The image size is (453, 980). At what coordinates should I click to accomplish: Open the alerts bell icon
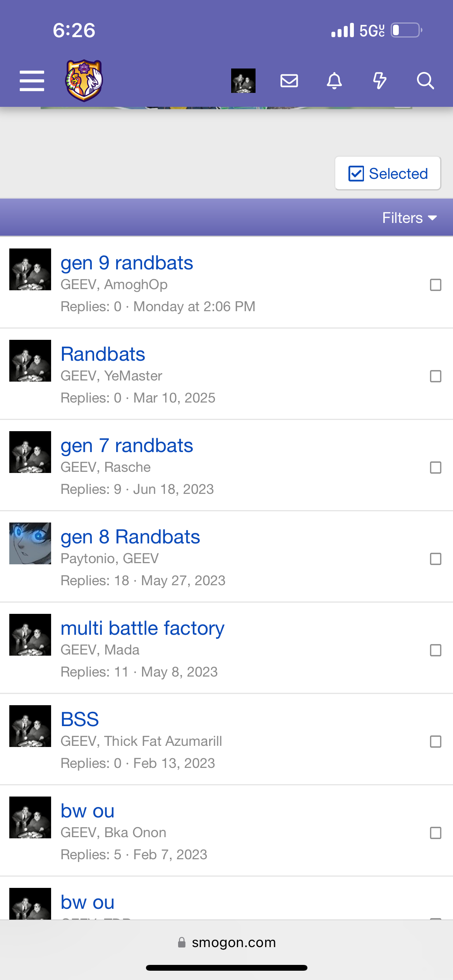pos(335,81)
